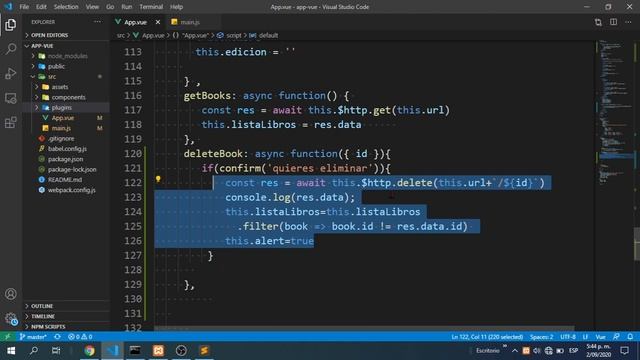Expand the Outline section
Image resolution: width=640 pixels, height=360 pixels.
(x=66, y=306)
